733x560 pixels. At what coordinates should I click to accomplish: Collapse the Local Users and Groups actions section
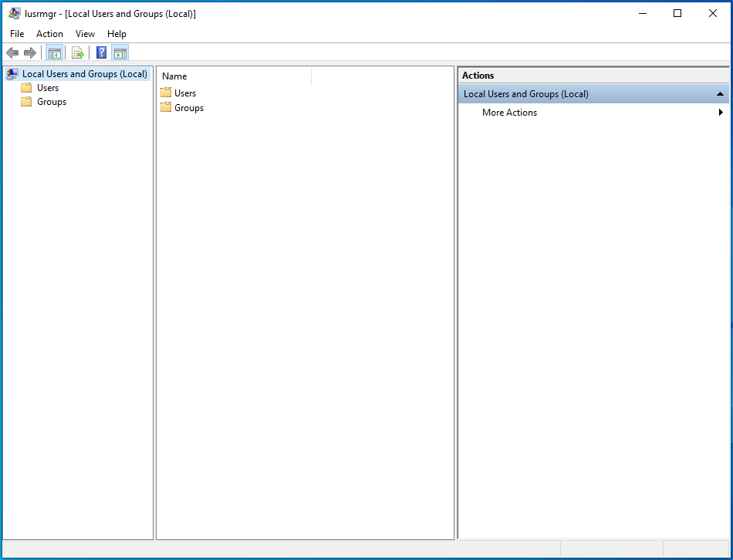coord(720,94)
